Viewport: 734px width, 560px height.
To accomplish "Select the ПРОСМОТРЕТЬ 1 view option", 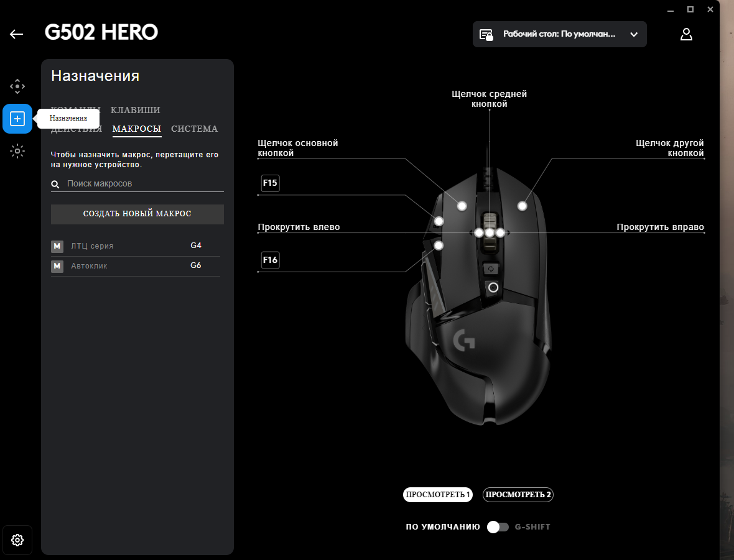I will click(437, 495).
